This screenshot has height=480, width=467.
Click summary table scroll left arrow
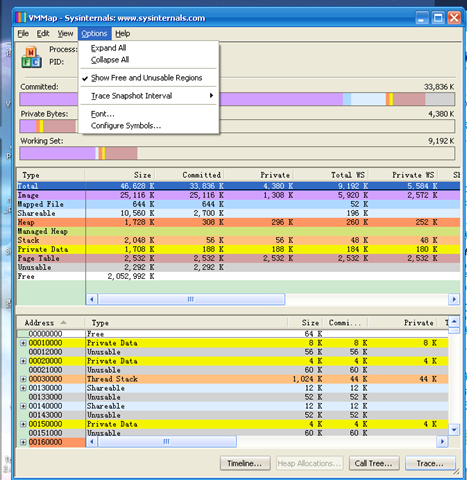tap(92, 299)
